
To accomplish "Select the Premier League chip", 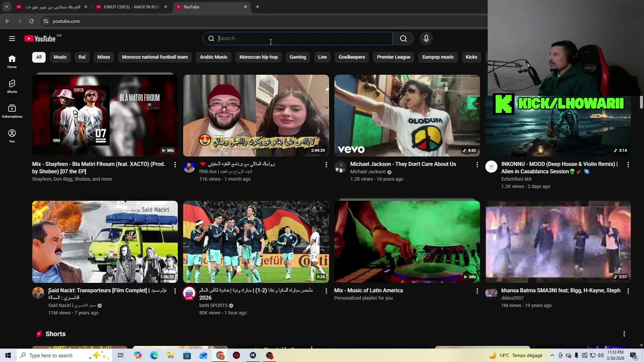I will (x=393, y=57).
